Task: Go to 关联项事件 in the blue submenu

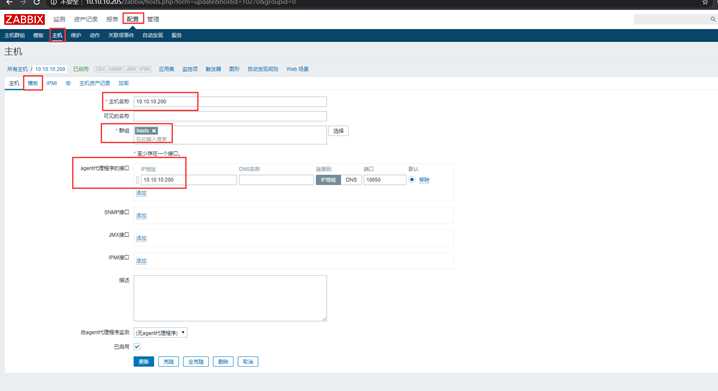Action: [121, 35]
